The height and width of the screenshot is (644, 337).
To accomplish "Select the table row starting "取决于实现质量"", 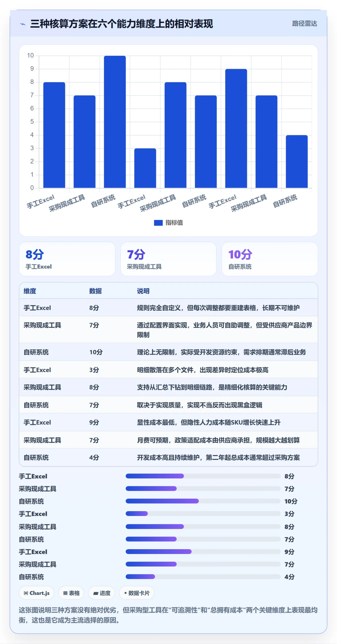I will (168, 405).
